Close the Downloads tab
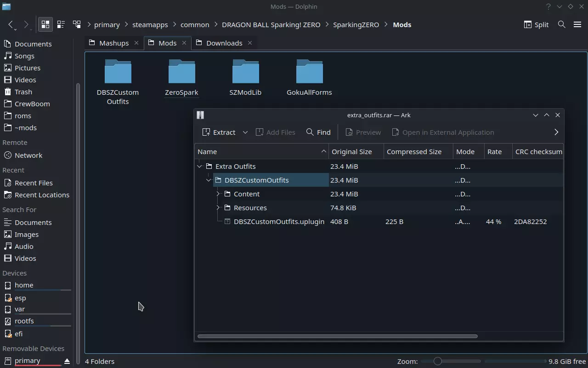The image size is (588, 368). tap(250, 43)
